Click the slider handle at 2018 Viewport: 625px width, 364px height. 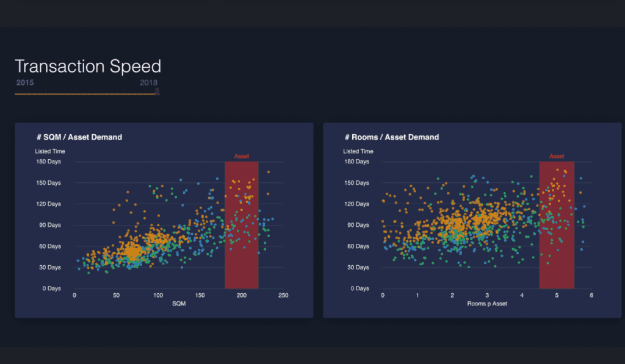(x=156, y=91)
